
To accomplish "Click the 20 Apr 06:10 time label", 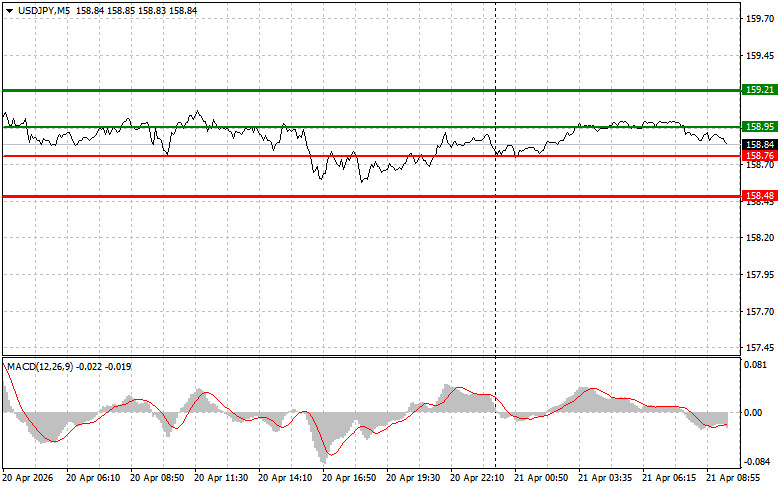I will [x=93, y=478].
